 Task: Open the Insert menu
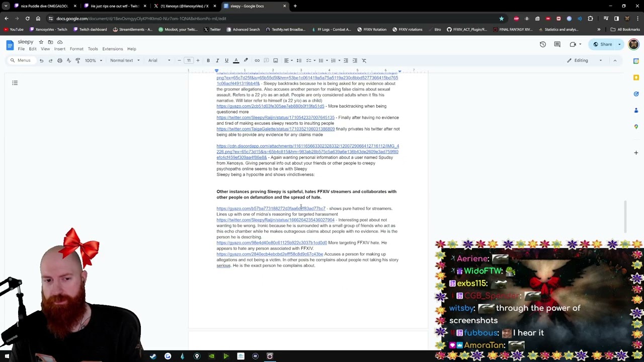(x=59, y=49)
